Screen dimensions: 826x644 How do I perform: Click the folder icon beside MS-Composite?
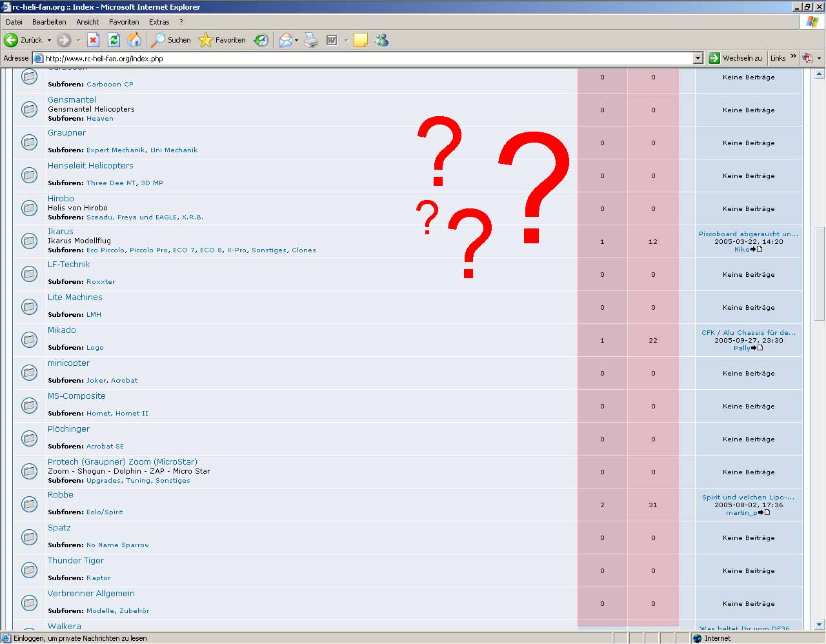coord(30,405)
